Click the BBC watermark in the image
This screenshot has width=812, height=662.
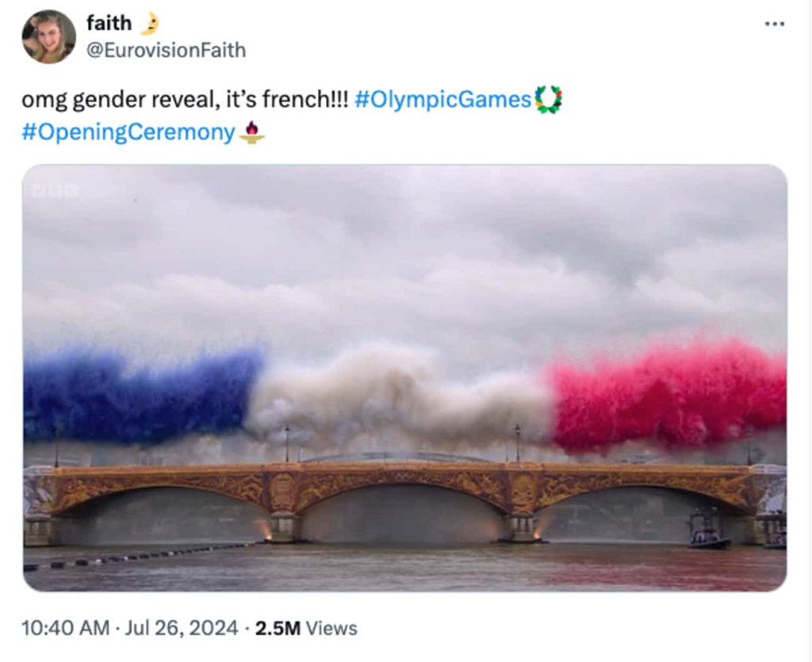55,191
